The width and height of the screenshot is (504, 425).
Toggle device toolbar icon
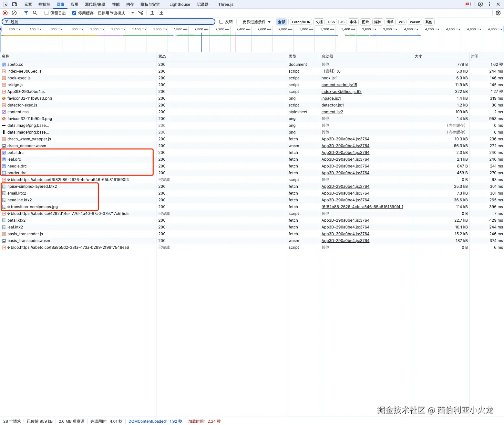[x=14, y=4]
